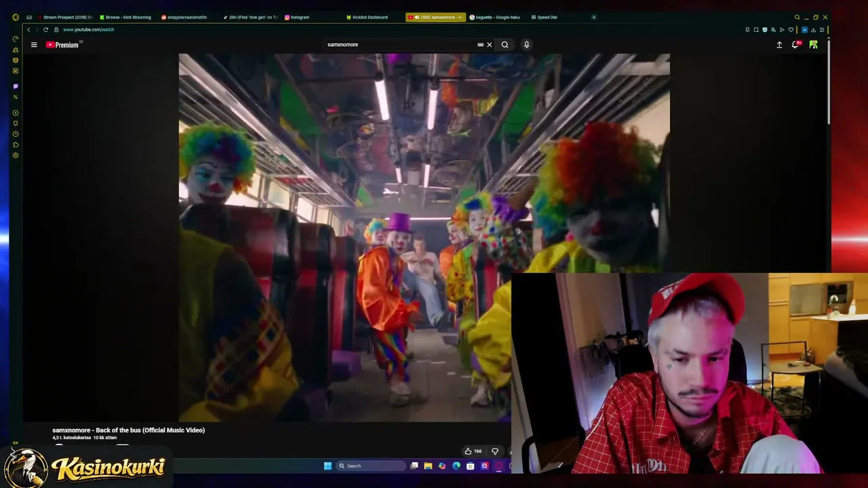Switch to the Find 'love gen' TikTok tab
This screenshot has height=488, width=868.
250,17
